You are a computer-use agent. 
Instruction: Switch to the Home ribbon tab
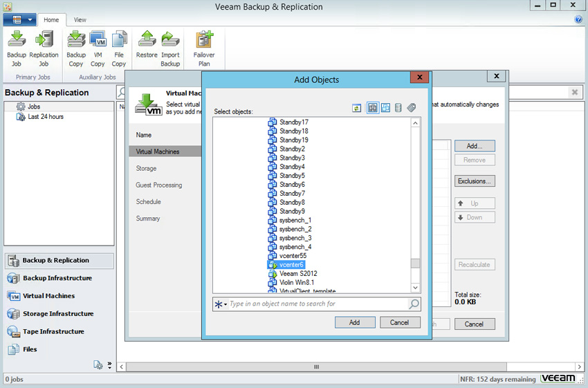tap(51, 20)
